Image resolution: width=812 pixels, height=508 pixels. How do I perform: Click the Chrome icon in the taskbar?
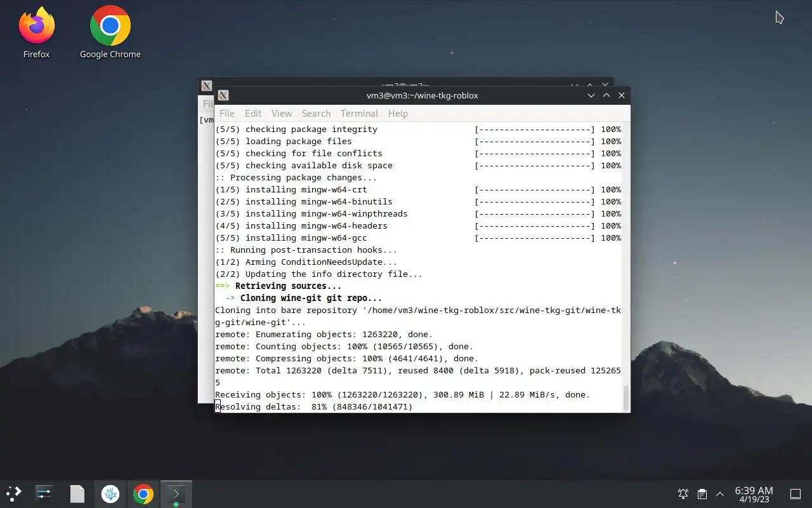[x=143, y=493]
